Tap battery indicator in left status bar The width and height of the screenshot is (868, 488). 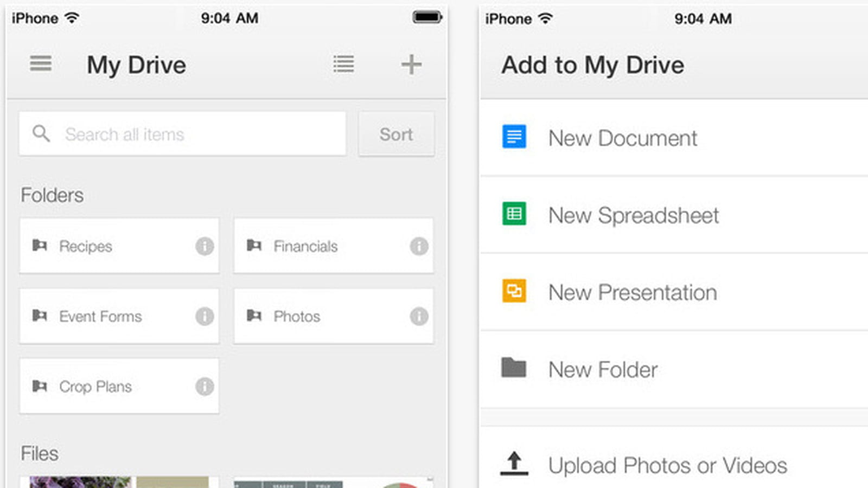(427, 17)
